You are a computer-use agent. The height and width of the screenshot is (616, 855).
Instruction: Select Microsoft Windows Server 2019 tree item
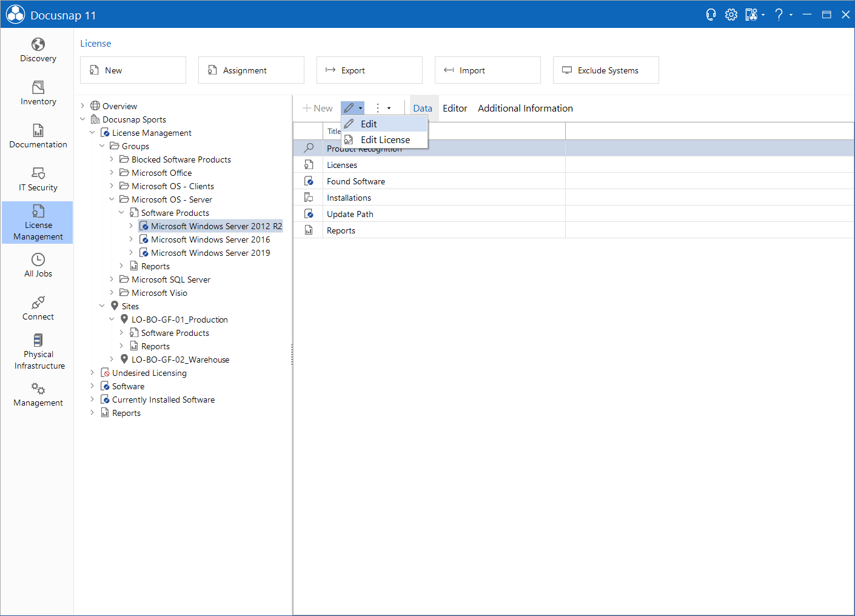(x=210, y=252)
